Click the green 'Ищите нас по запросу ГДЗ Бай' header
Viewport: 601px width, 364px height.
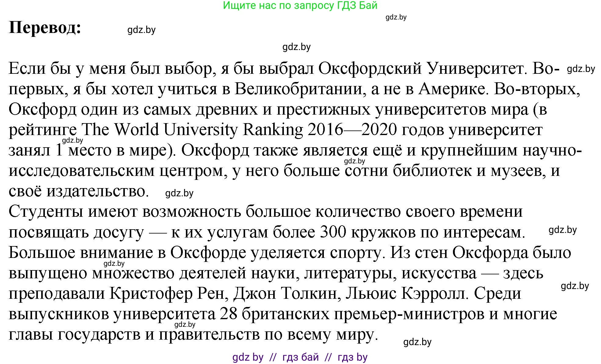click(300, 5)
